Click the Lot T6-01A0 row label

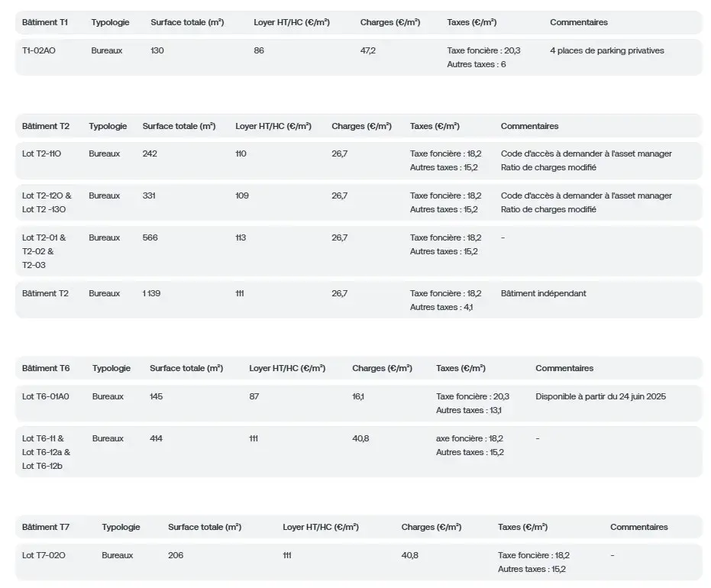[x=46, y=396]
